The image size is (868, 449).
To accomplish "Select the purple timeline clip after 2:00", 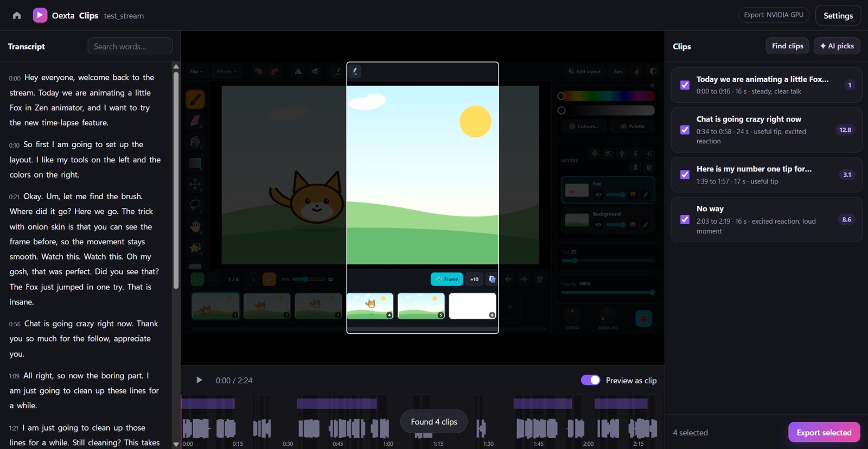I will (621, 403).
